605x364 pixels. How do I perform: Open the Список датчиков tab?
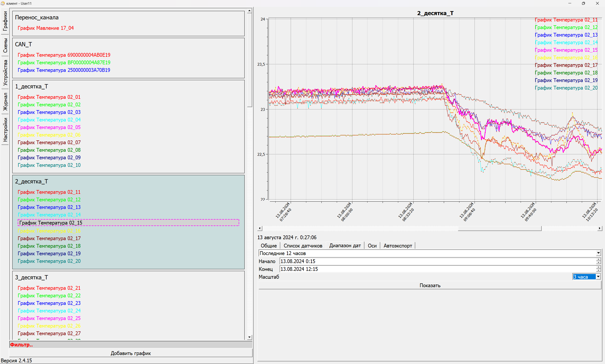pyautogui.click(x=303, y=246)
